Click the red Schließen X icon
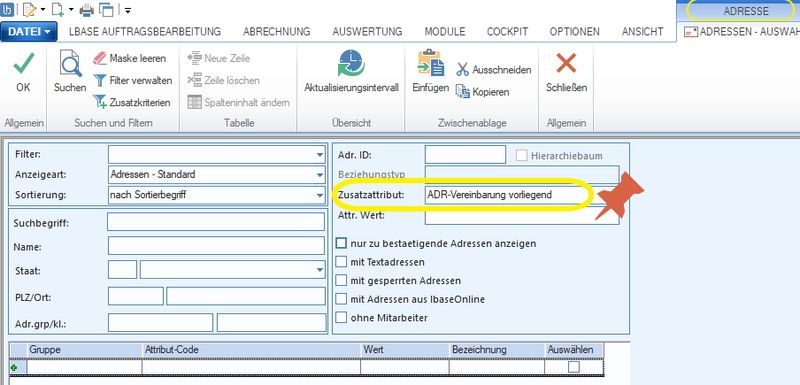The image size is (800, 385). pos(566,63)
